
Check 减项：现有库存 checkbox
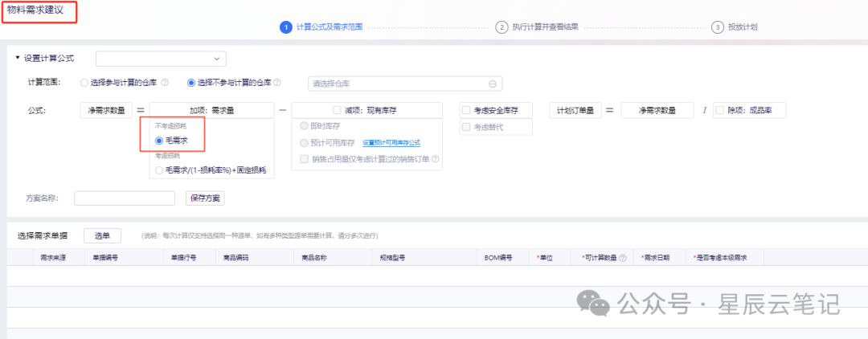click(337, 110)
